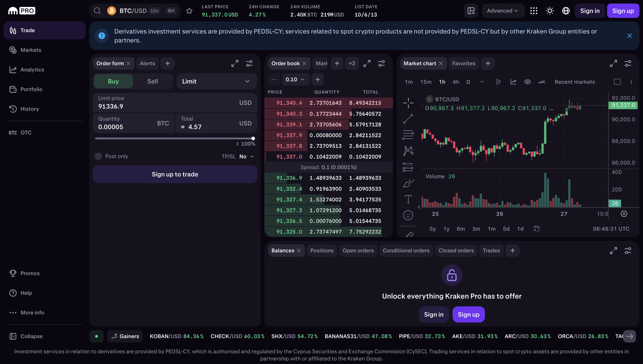Open the Limit order type dropdown
This screenshot has height=364, width=643.
(217, 81)
